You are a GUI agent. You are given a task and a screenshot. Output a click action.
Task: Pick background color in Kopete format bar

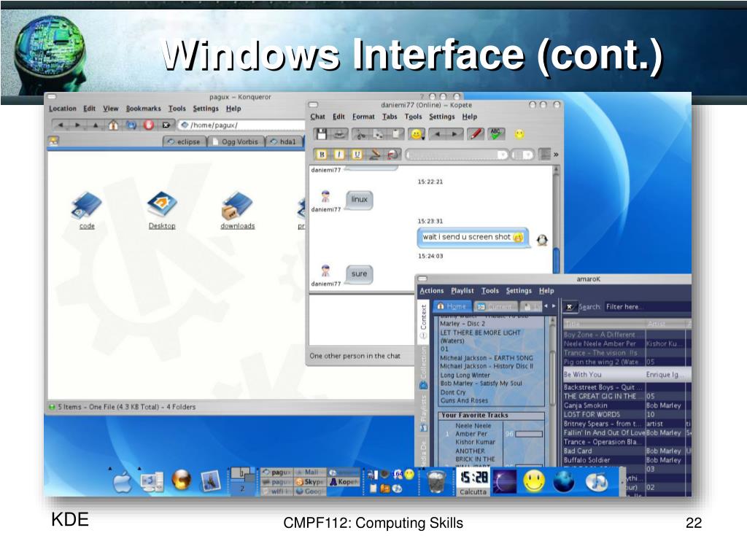point(392,155)
